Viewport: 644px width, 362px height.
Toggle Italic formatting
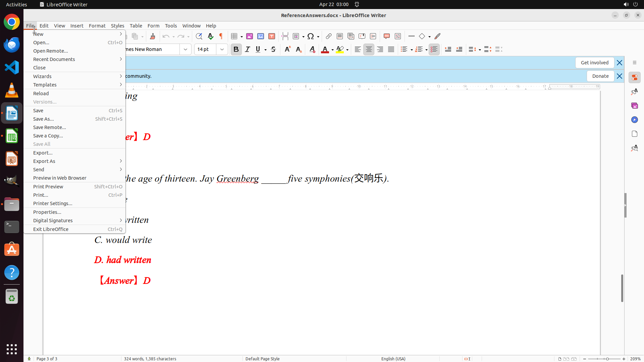pos(248,49)
